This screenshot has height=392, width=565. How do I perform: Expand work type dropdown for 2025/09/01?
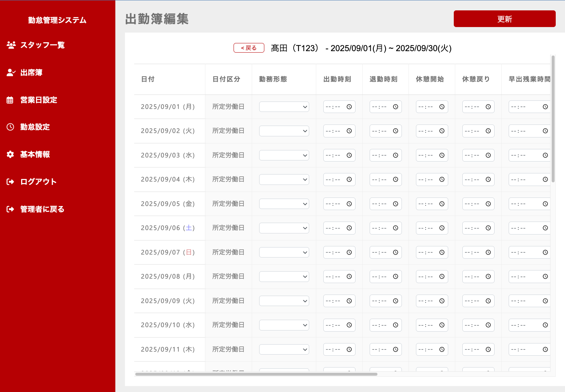[x=284, y=107]
